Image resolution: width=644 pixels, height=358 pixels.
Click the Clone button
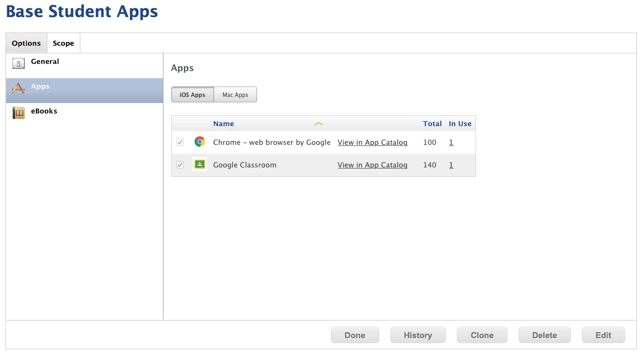point(482,335)
